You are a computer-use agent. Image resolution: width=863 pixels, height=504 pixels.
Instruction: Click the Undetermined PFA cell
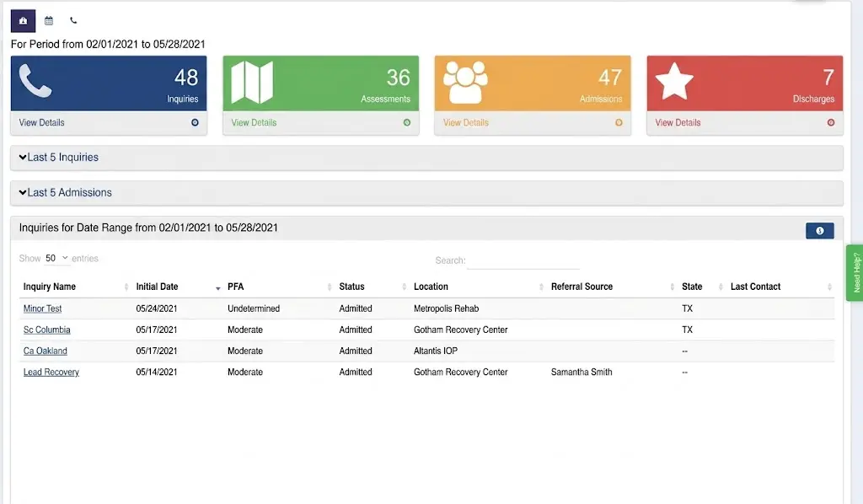click(x=254, y=308)
